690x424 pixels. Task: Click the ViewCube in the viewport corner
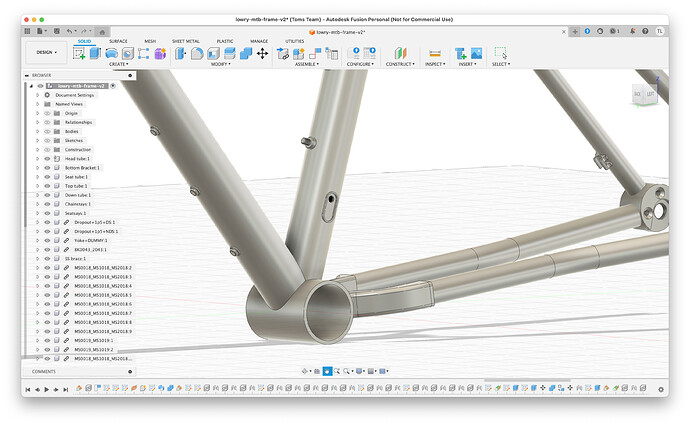coord(645,95)
